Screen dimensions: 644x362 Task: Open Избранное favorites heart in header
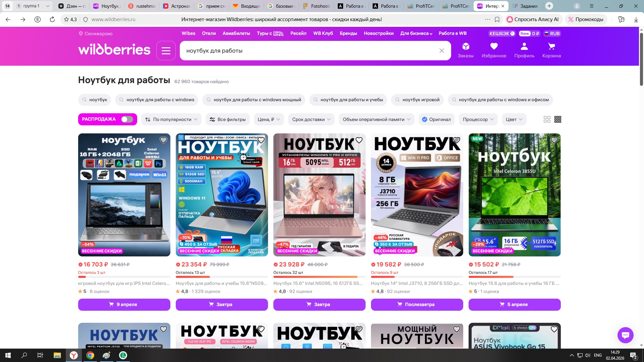click(x=494, y=50)
